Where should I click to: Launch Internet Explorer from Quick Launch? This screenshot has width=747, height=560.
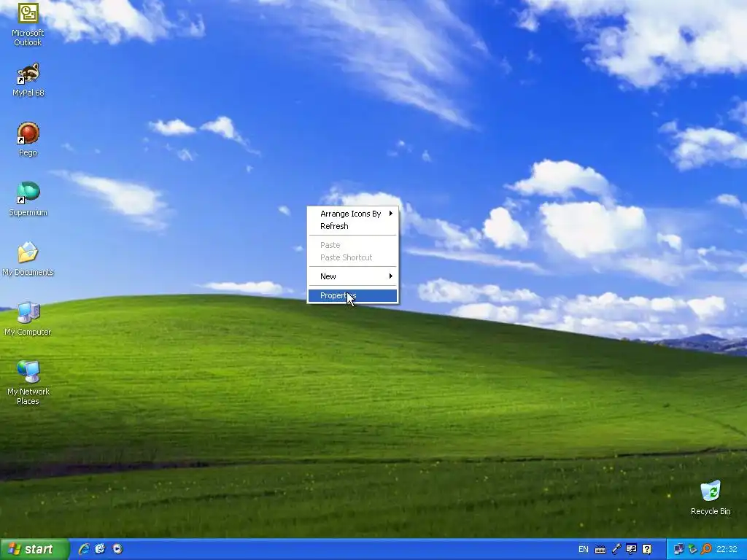[x=84, y=549]
